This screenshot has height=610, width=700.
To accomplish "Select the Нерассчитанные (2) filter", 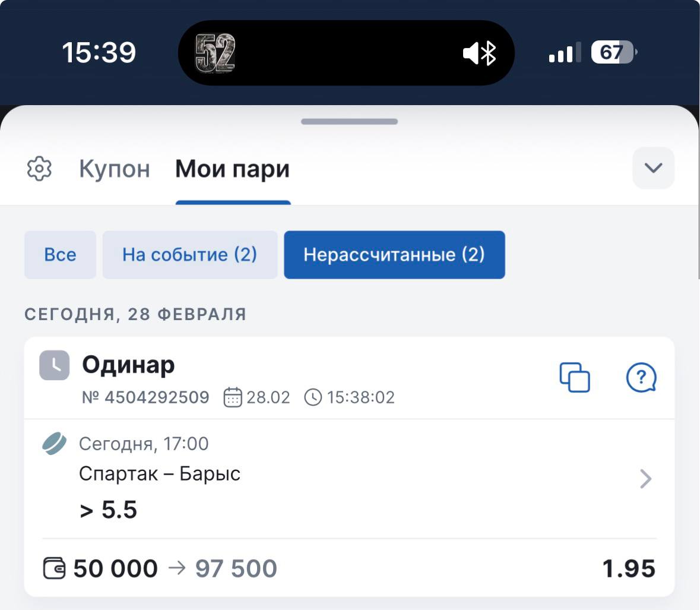I will tap(394, 255).
